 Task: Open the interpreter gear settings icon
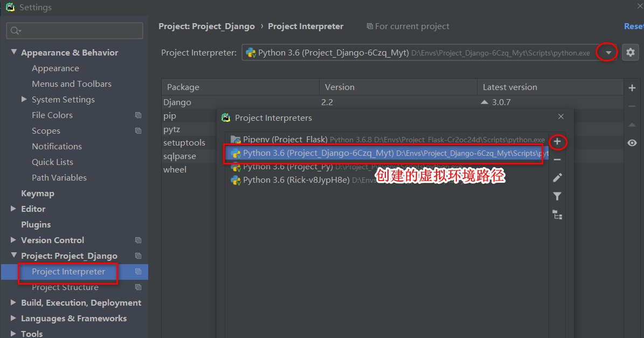631,52
